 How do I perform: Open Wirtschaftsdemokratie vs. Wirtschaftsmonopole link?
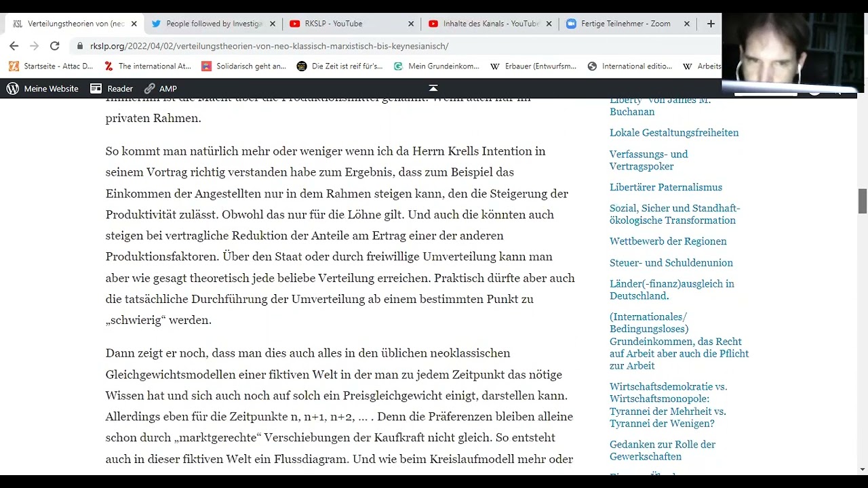tap(668, 405)
